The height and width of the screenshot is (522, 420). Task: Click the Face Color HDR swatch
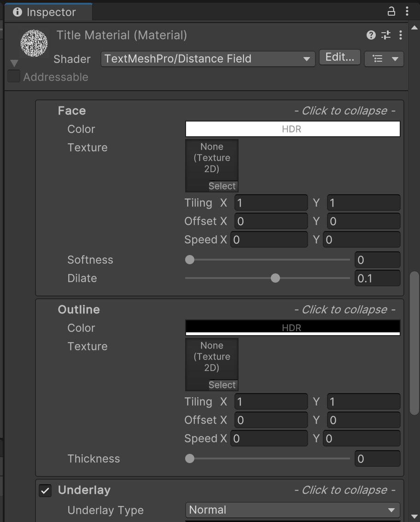point(292,129)
